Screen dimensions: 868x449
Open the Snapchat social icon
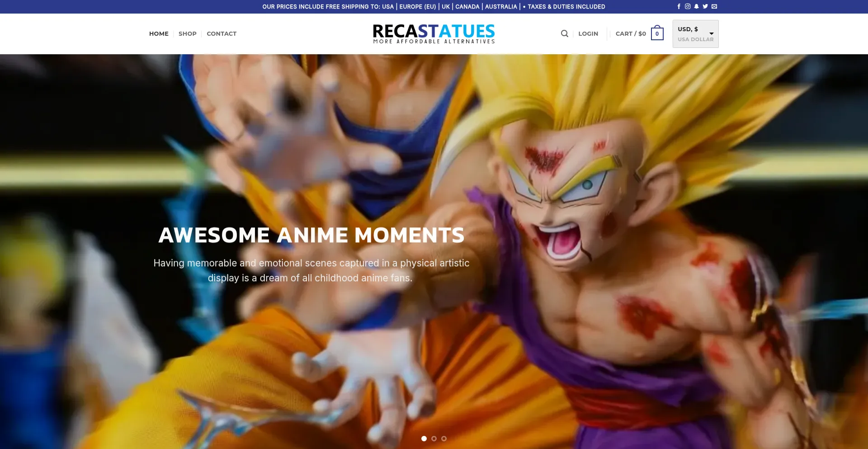click(697, 6)
